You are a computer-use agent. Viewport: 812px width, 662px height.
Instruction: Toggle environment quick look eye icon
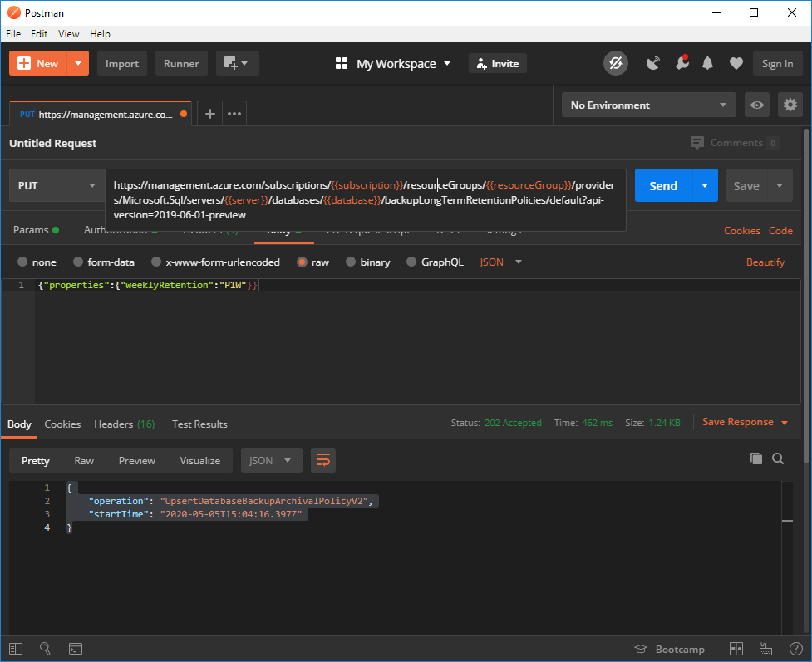[756, 105]
